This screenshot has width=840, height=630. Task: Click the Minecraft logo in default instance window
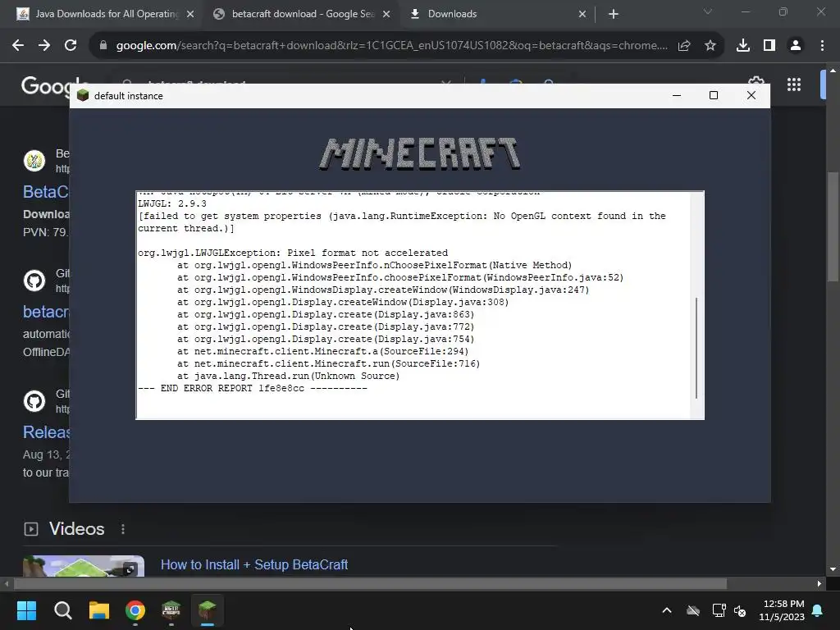[x=420, y=153]
